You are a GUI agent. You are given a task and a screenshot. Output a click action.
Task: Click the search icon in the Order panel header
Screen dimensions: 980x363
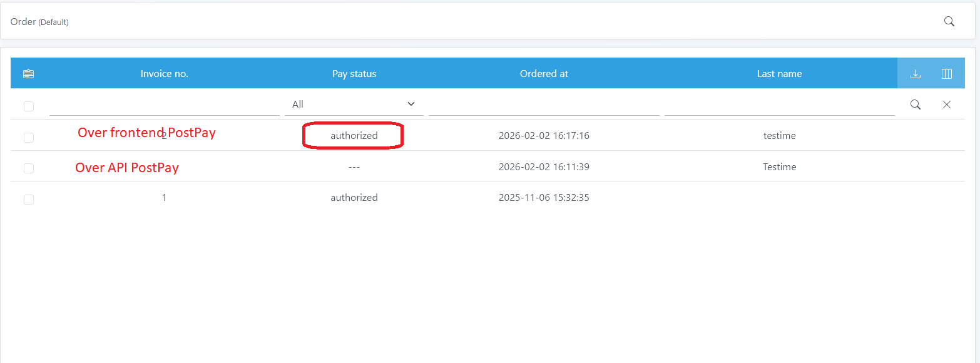[x=949, y=21]
